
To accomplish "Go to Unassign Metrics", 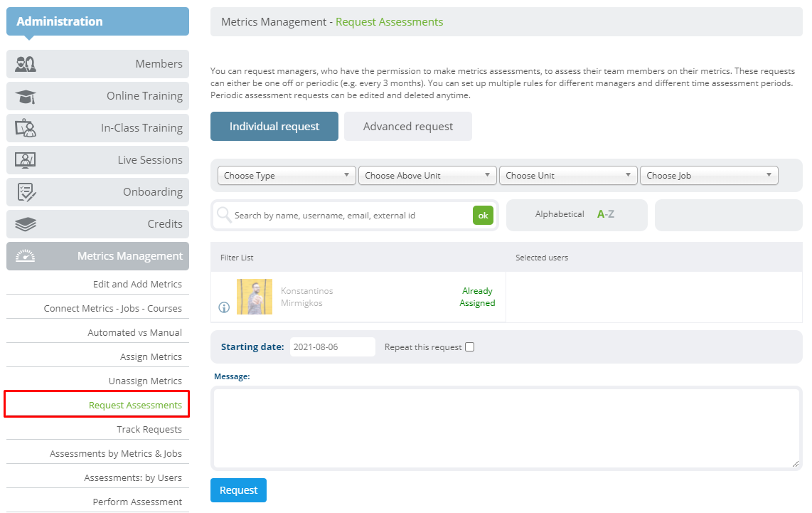I will (x=145, y=381).
